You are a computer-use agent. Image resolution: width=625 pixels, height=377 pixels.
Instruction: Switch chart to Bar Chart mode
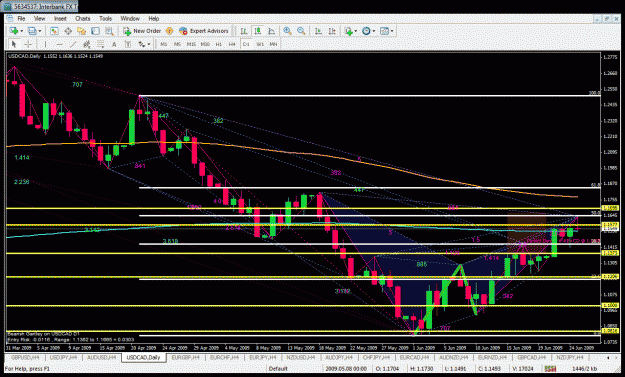pos(244,31)
